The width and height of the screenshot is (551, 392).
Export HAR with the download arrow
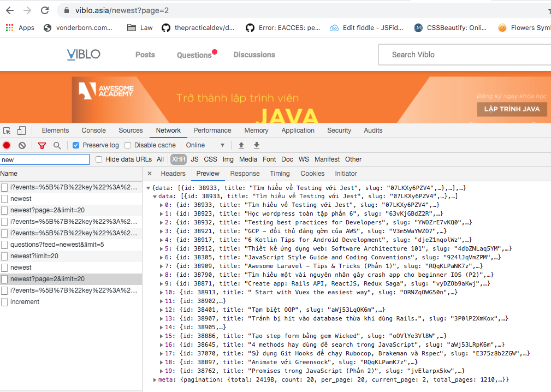pyautogui.click(x=257, y=145)
